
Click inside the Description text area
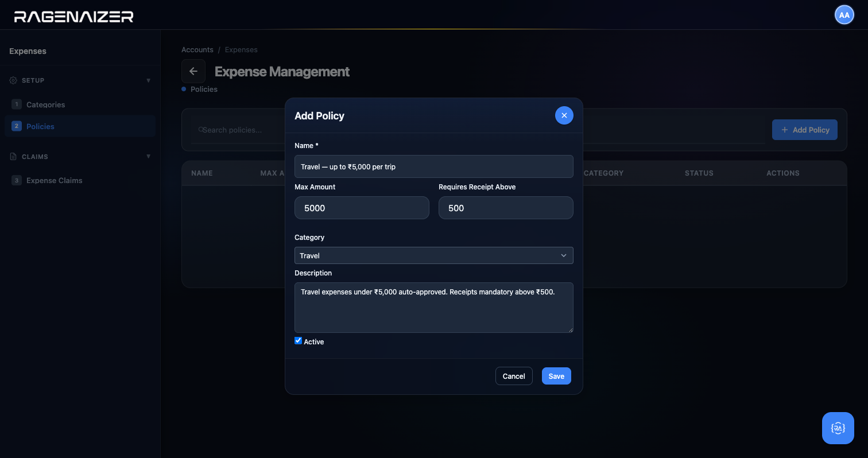click(433, 308)
